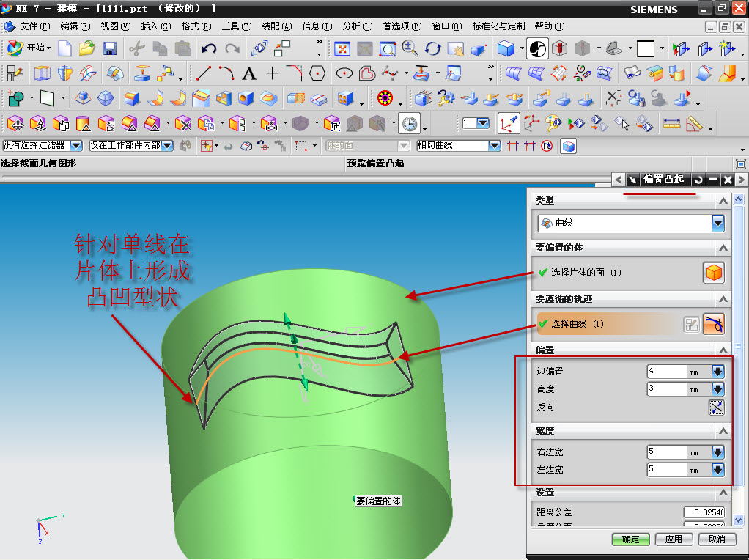Select the Polygon hexagon tool

317,73
